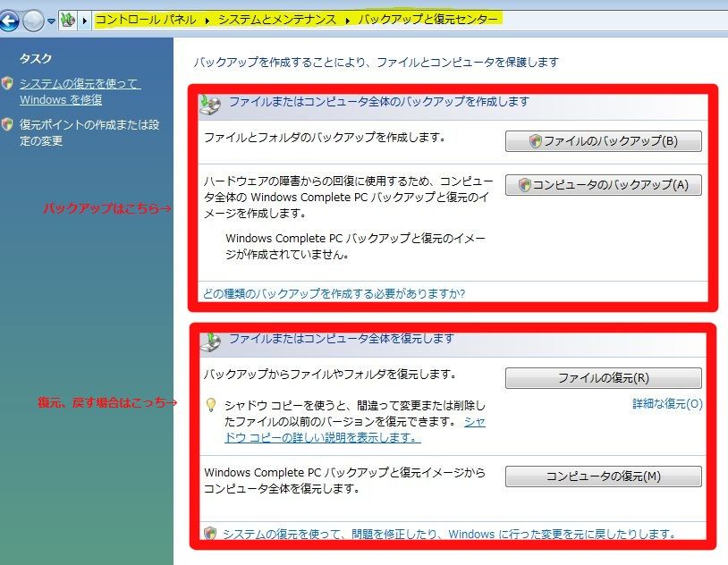Click the restore section header drive icon
The height and width of the screenshot is (565, 728).
pyautogui.click(x=210, y=342)
